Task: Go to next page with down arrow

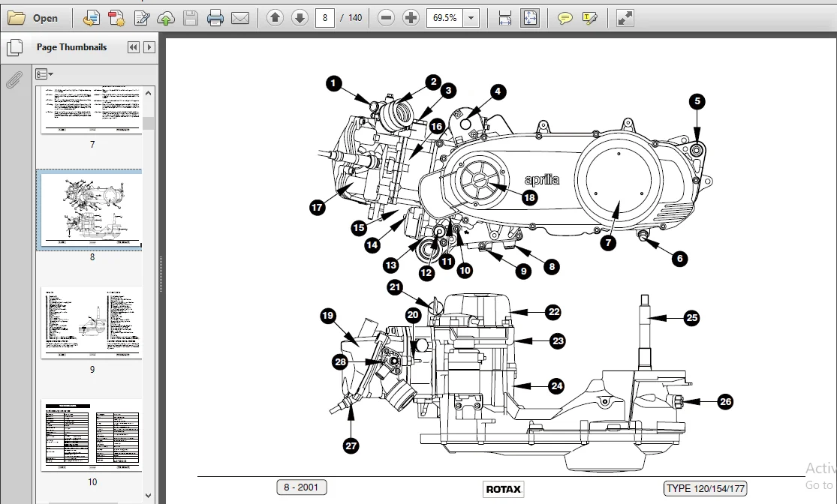Action: [x=300, y=18]
